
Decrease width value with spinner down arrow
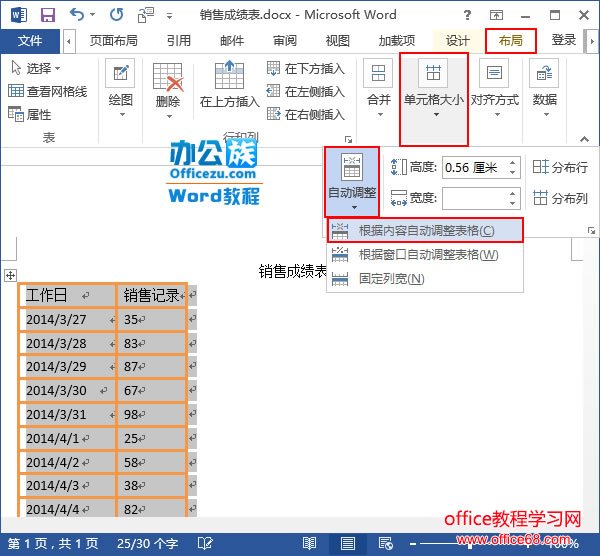click(x=512, y=203)
